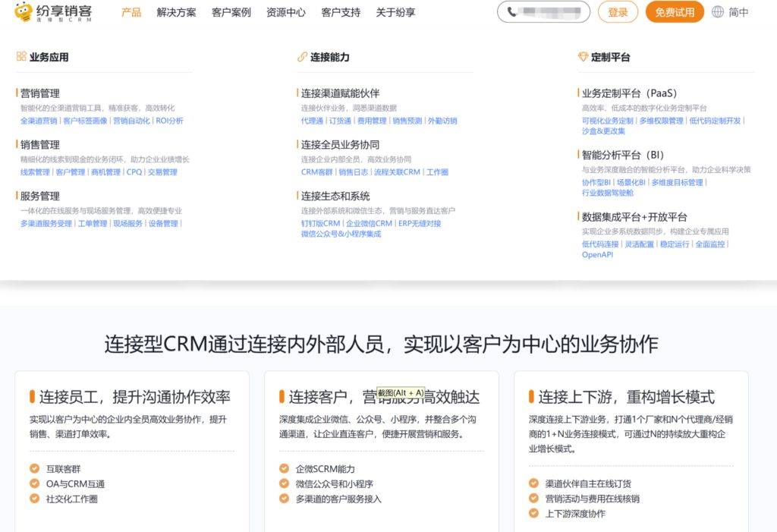Viewport: 777px width, 532px height.
Task: Click the 流程关联CRM link
Action: [397, 172]
